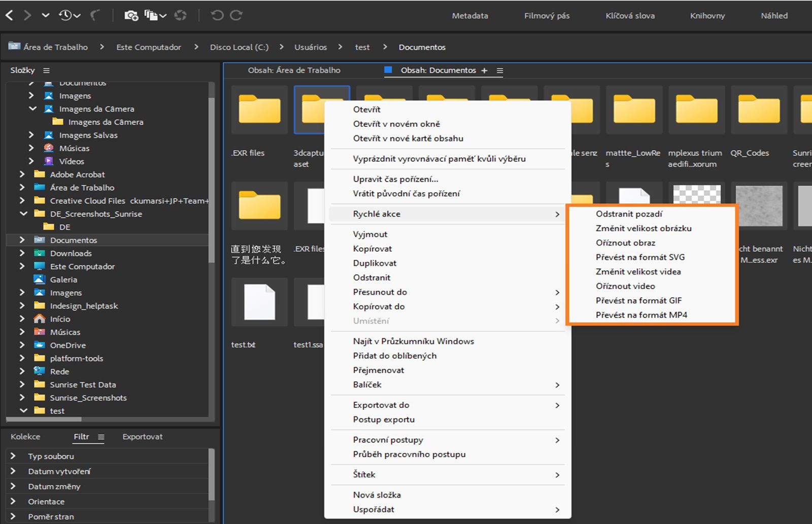Expand the Imagens Salvas tree node

point(31,135)
